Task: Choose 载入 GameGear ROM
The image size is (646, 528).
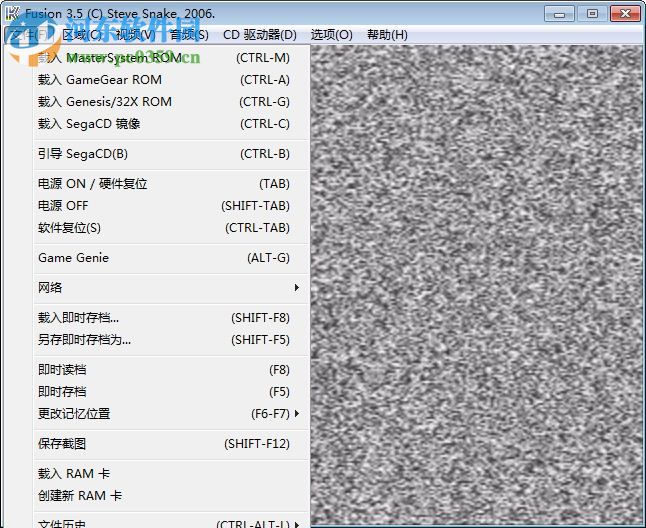Action: 171,79
